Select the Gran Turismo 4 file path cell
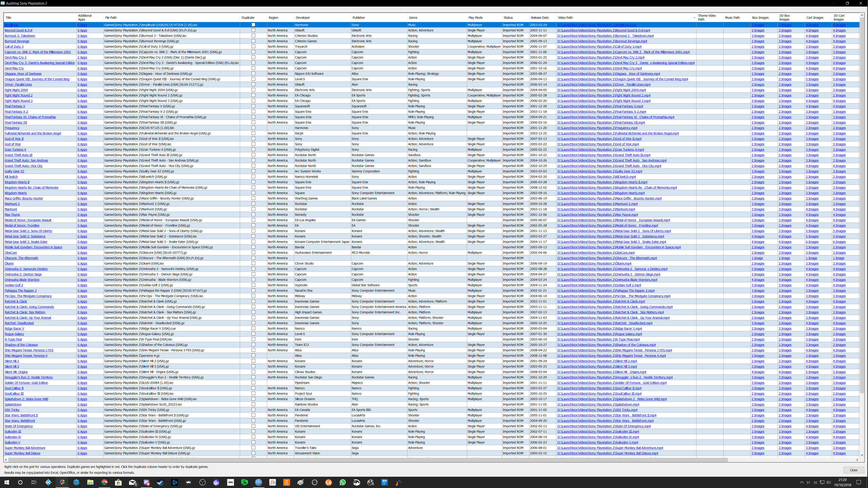This screenshot has width=868, height=488. tap(172, 150)
